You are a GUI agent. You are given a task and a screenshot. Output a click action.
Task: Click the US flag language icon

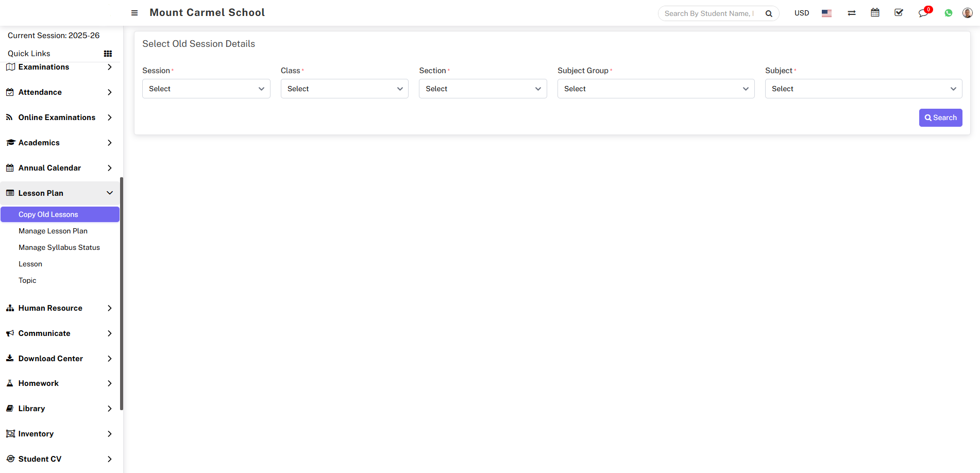pyautogui.click(x=826, y=13)
